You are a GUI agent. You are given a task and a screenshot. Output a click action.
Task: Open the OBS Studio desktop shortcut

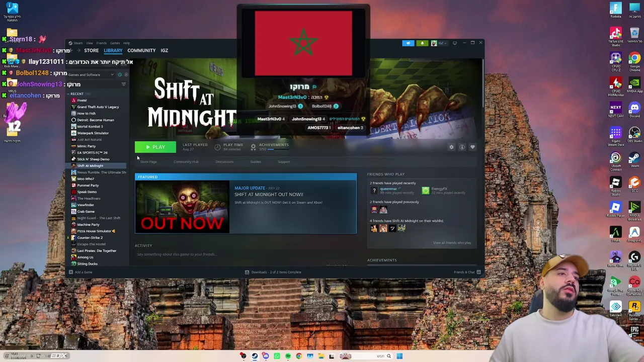[x=634, y=135]
